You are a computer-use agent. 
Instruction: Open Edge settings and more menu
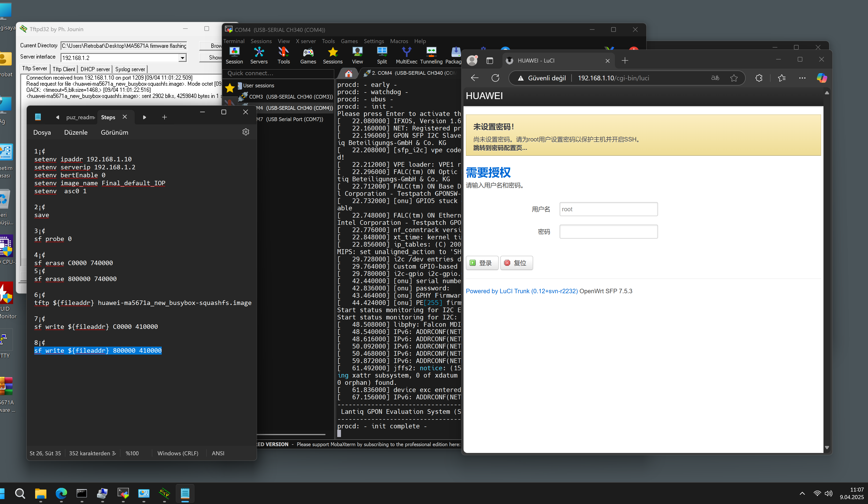[802, 78]
